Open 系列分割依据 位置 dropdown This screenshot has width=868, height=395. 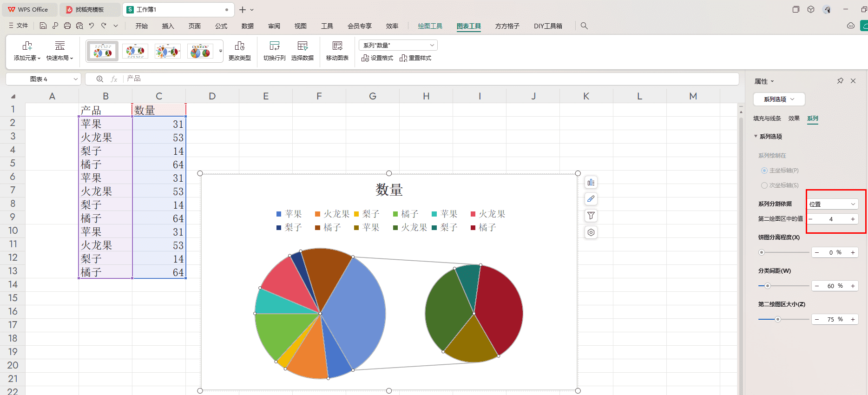click(832, 204)
